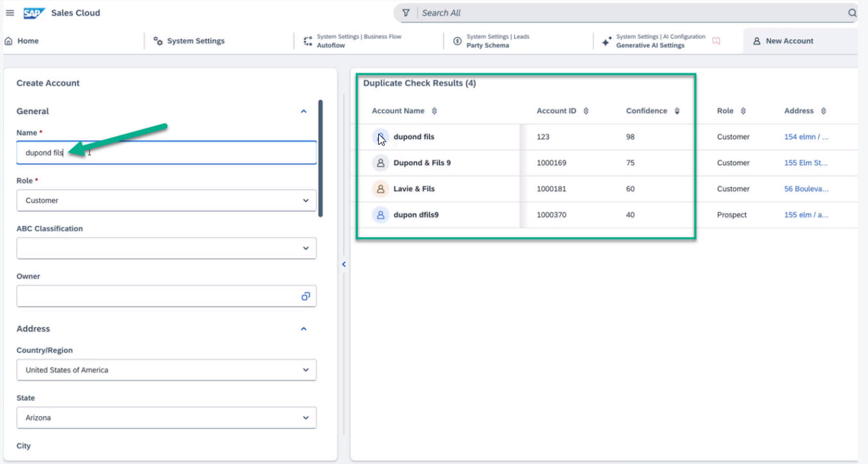The image size is (868, 464).
Task: Sort by Address column
Action: [x=823, y=111]
